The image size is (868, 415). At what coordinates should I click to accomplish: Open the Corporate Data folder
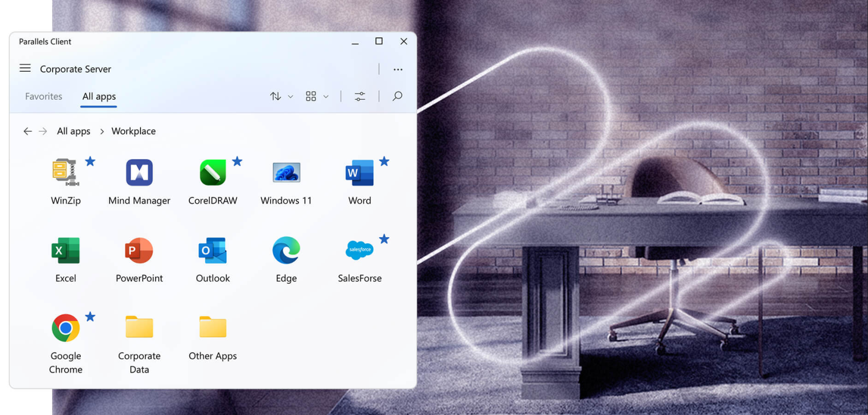click(139, 327)
